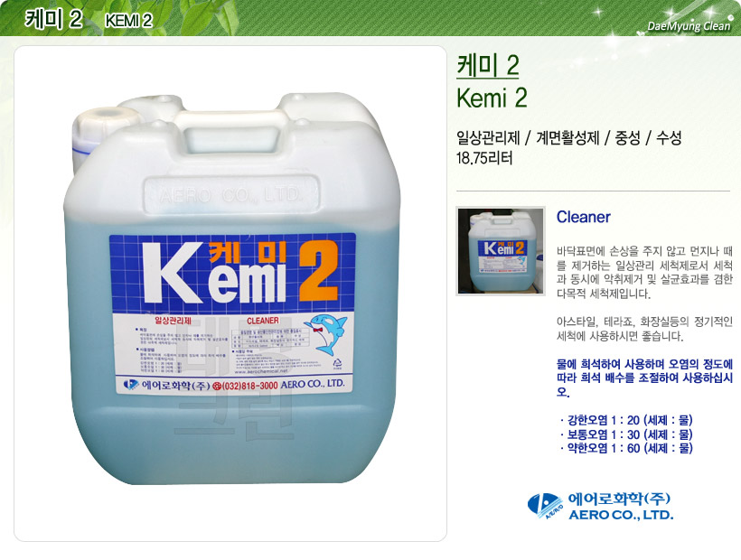Screen dimensions: 741x560
Task: Click the embossed AERO CO., LTD. text on the container
Action: point(230,195)
